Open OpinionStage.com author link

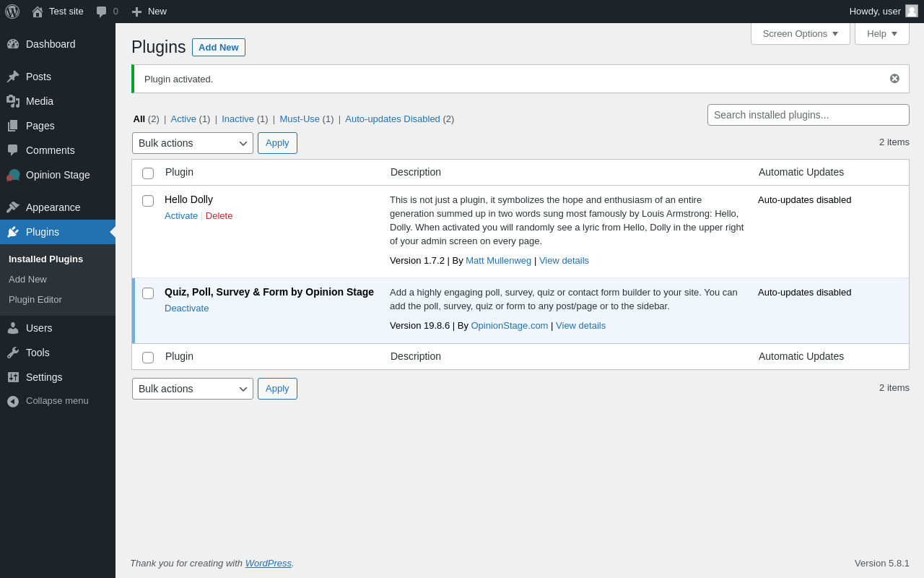pyautogui.click(x=510, y=325)
